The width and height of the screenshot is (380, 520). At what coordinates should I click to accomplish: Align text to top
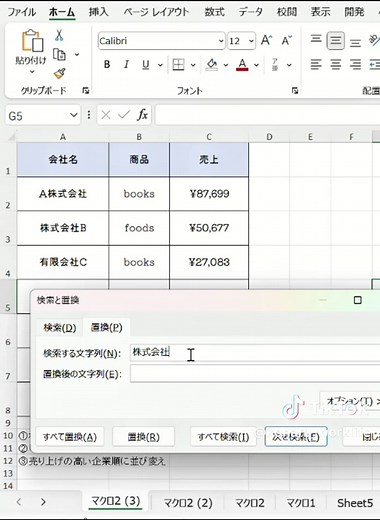(316, 39)
